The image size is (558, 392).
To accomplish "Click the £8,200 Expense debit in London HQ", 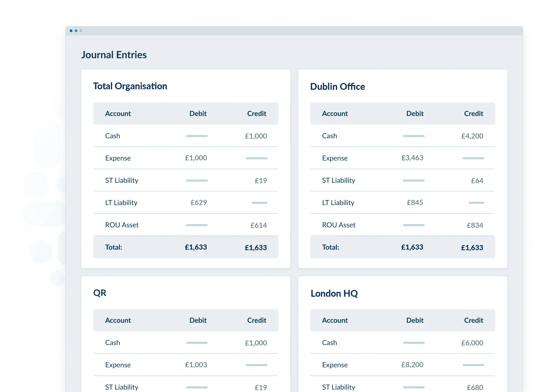I will pos(412,365).
